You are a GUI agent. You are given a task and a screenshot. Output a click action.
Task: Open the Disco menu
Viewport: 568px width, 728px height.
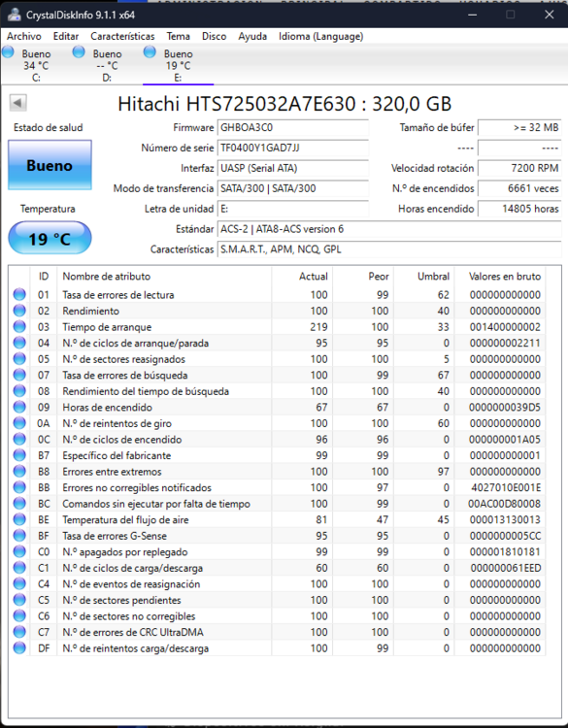pos(215,36)
